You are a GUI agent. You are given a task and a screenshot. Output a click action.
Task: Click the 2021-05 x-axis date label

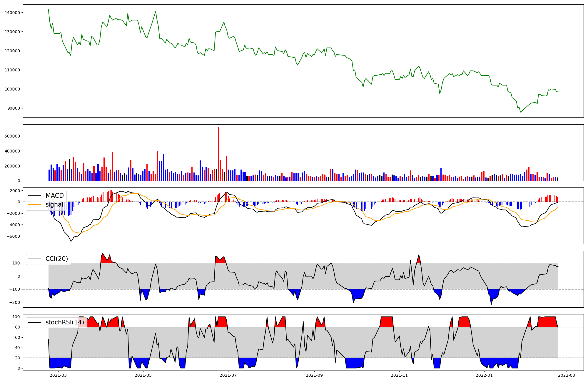coord(143,375)
